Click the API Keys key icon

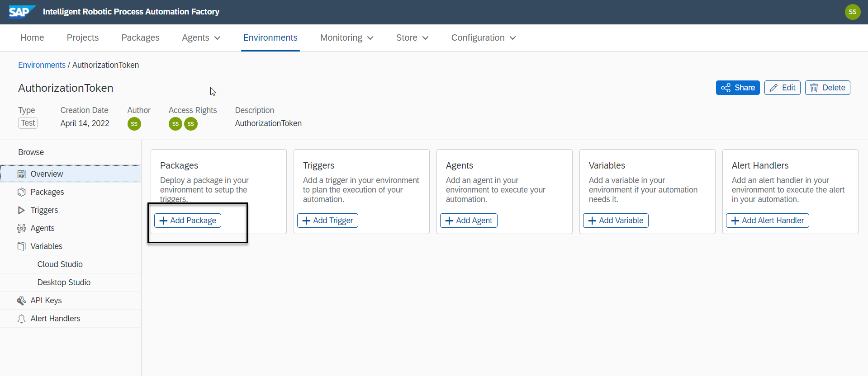pyautogui.click(x=21, y=301)
